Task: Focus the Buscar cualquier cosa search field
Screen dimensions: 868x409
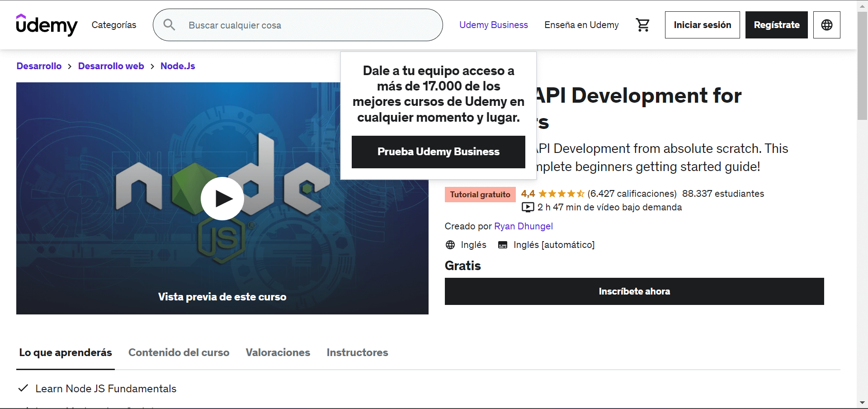Action: coord(298,25)
